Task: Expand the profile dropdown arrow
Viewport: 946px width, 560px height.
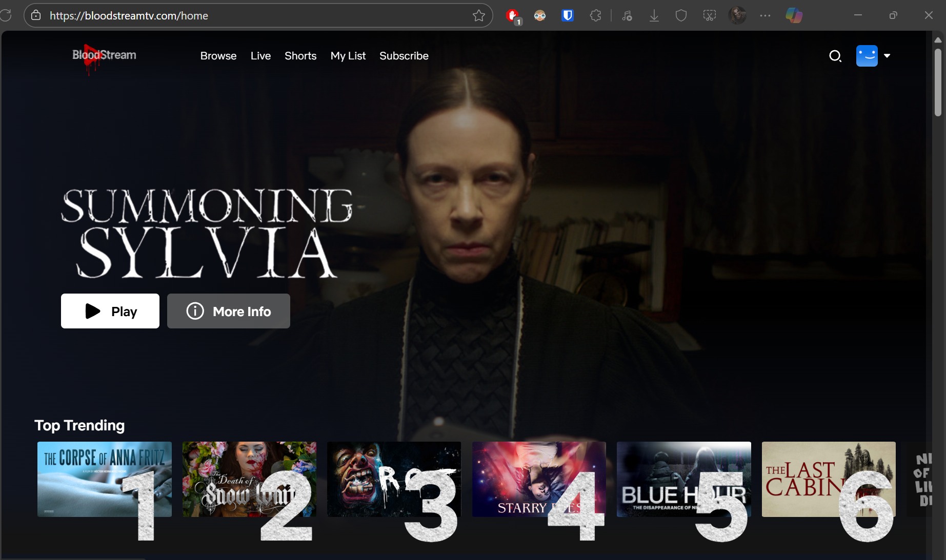Action: pyautogui.click(x=887, y=56)
